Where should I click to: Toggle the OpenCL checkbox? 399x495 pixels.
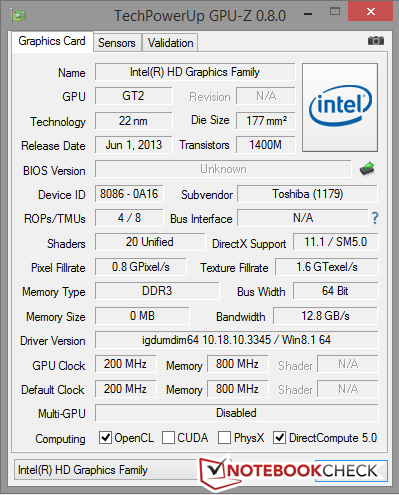(105, 437)
